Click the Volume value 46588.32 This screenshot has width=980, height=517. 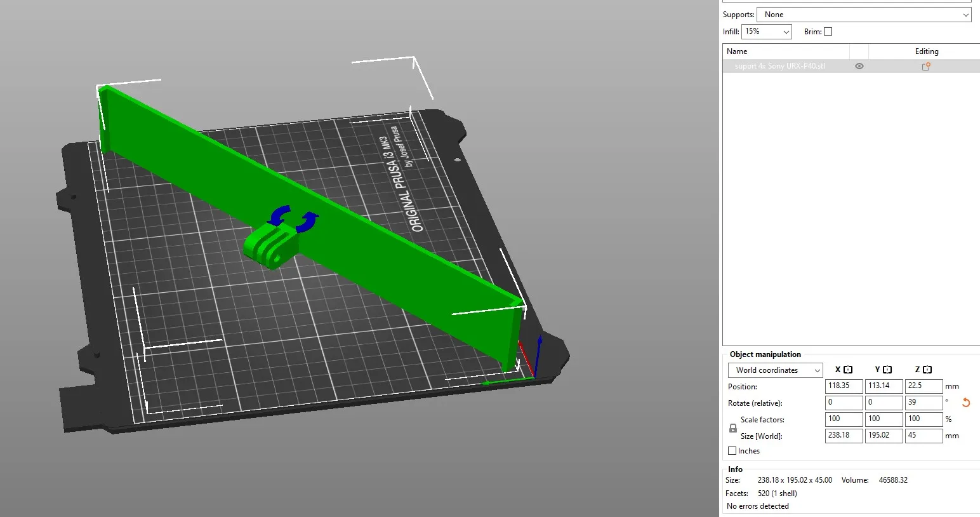[893, 480]
